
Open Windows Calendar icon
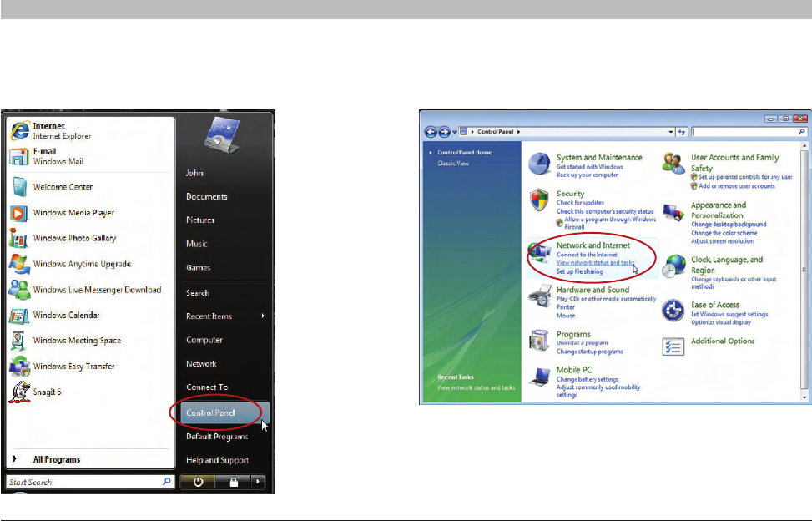pyautogui.click(x=18, y=316)
